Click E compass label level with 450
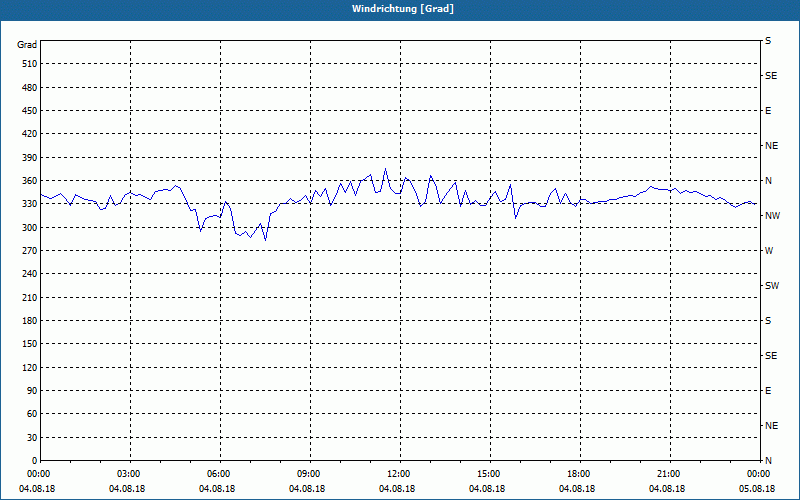 [x=768, y=111]
